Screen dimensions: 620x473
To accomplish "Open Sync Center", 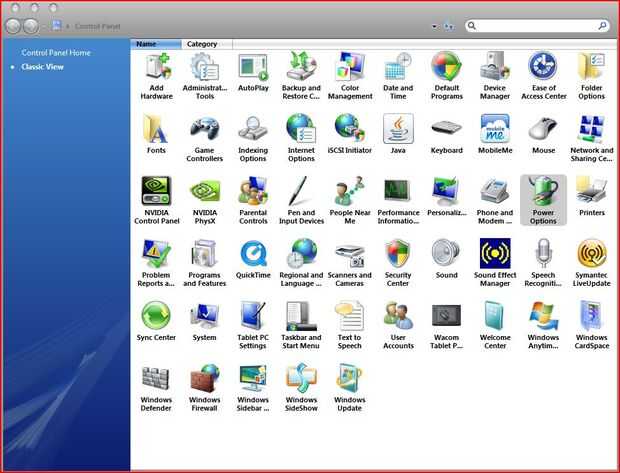I will tap(156, 321).
